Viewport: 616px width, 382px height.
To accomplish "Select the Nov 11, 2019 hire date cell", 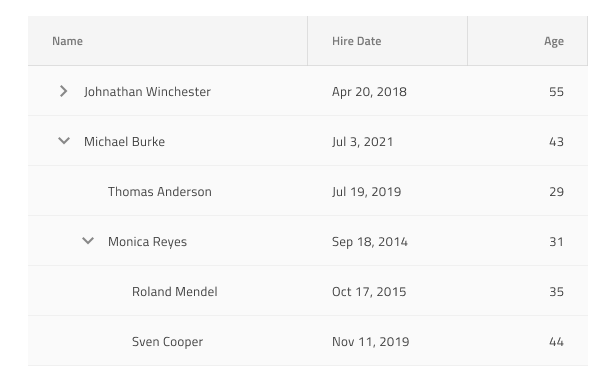I will coord(387,341).
